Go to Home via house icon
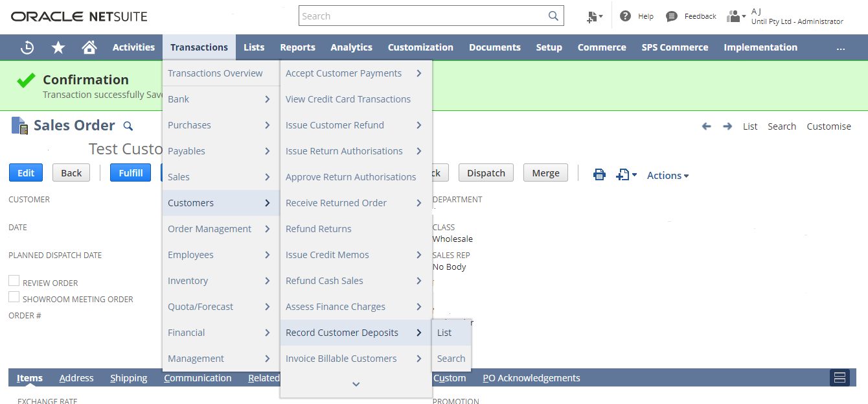868x404 pixels. pos(89,47)
